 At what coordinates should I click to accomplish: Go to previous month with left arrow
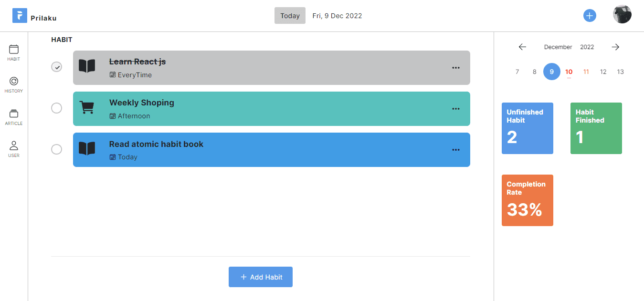tap(522, 47)
